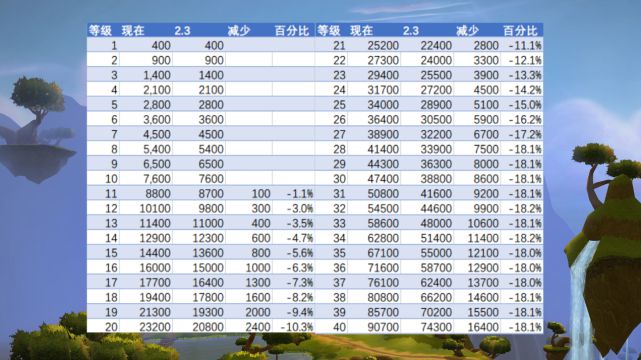This screenshot has width=641, height=360.
Task: Click the 3300 reduction cell
Action: (486, 60)
